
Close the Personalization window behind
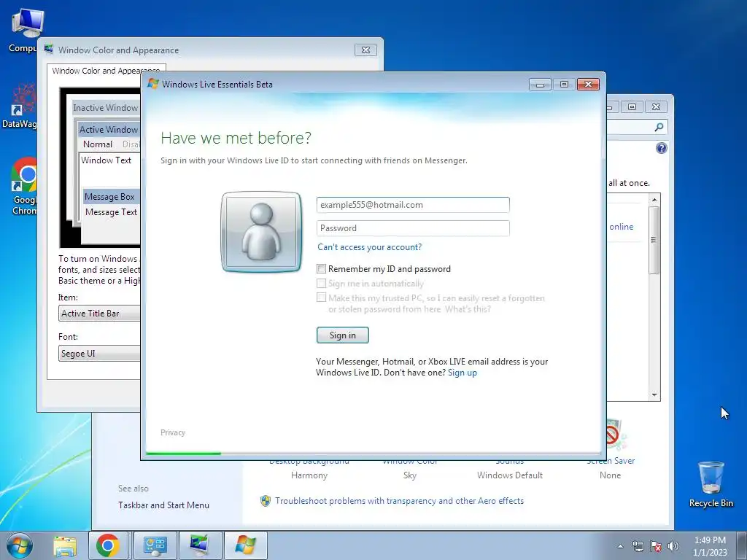(656, 106)
